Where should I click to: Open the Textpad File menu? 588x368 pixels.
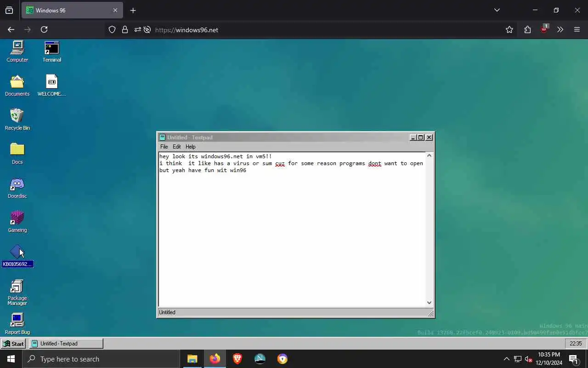pos(164,147)
